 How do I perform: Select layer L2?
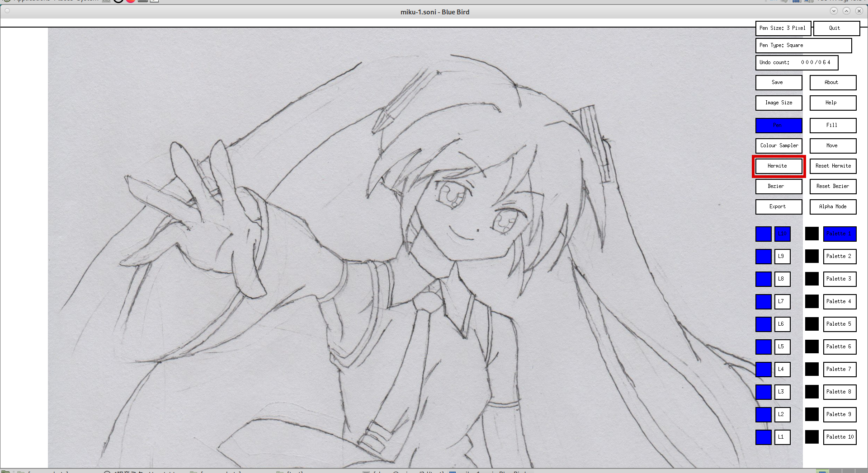[x=782, y=414]
